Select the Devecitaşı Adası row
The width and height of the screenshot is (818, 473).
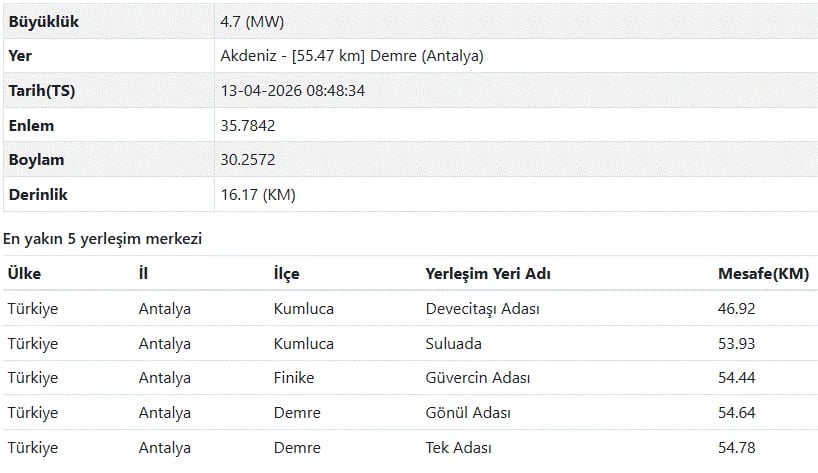tap(483, 309)
